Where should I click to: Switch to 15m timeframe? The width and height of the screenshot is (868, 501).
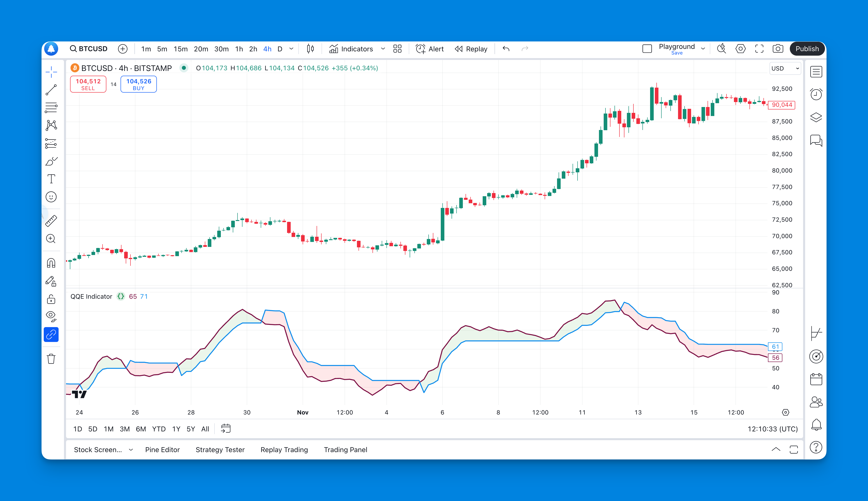point(181,49)
